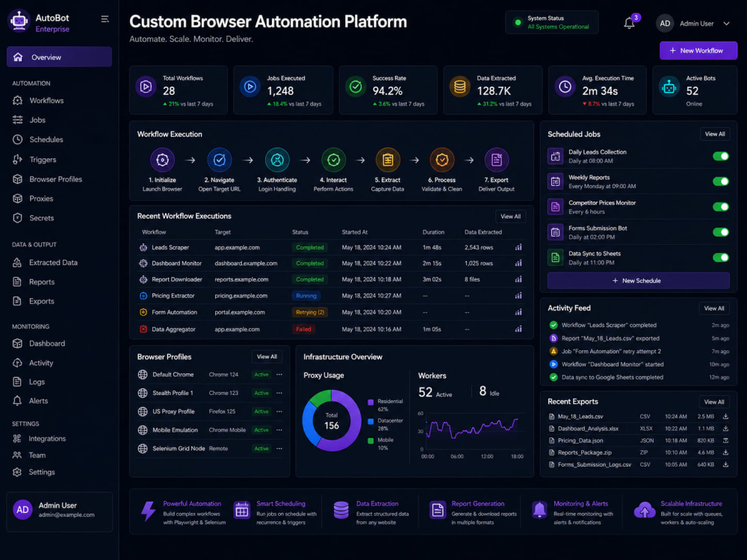Click the Avg. Execution Time clock icon

pos(565,87)
